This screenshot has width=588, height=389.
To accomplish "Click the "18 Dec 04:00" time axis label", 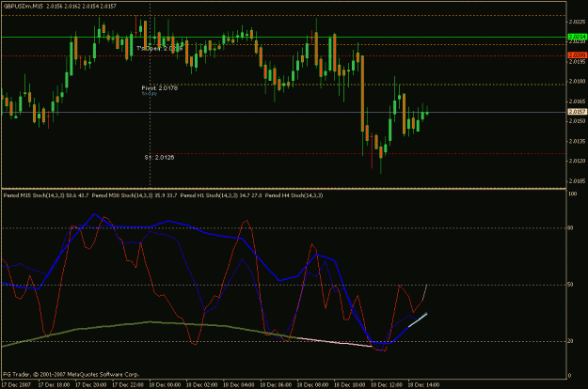I will click(239, 384).
